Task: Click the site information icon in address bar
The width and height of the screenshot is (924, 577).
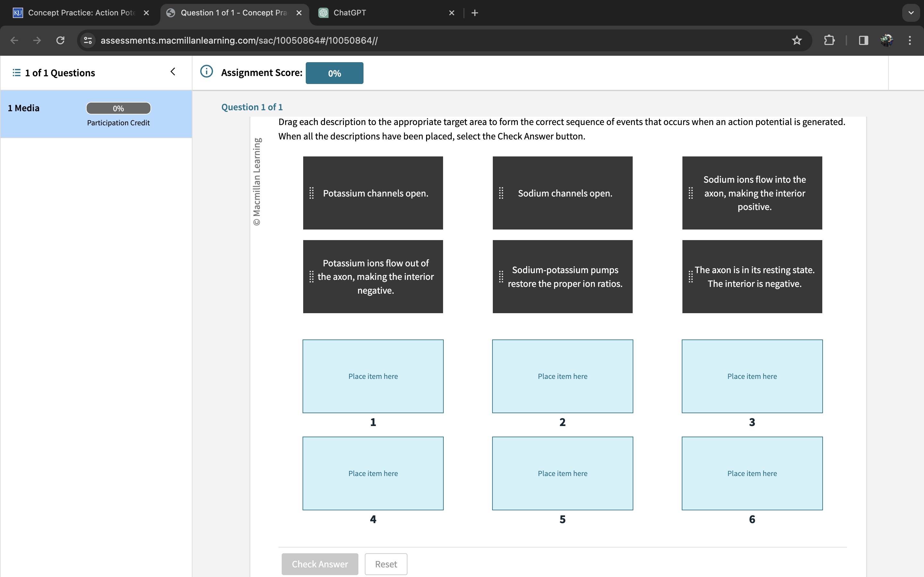Action: (88, 40)
